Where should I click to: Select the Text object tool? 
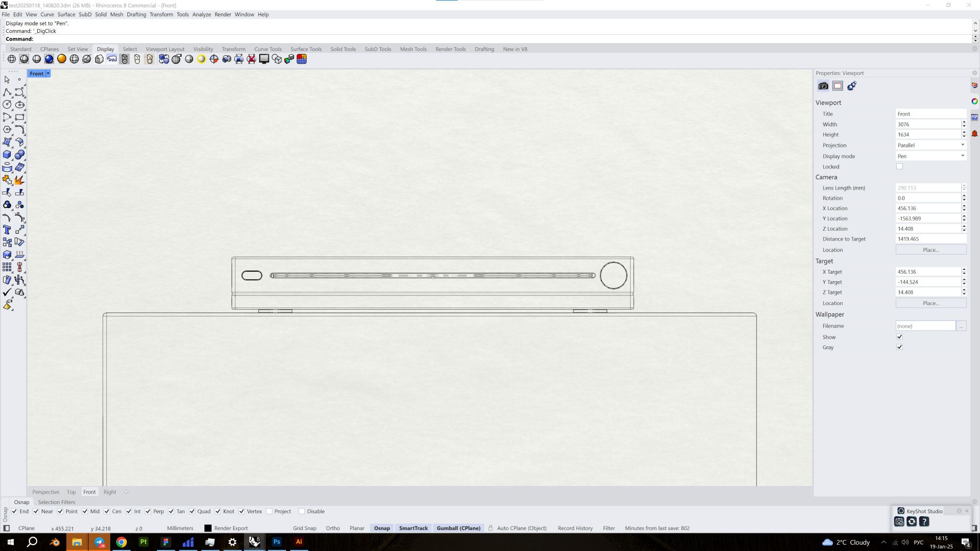pos(7,230)
